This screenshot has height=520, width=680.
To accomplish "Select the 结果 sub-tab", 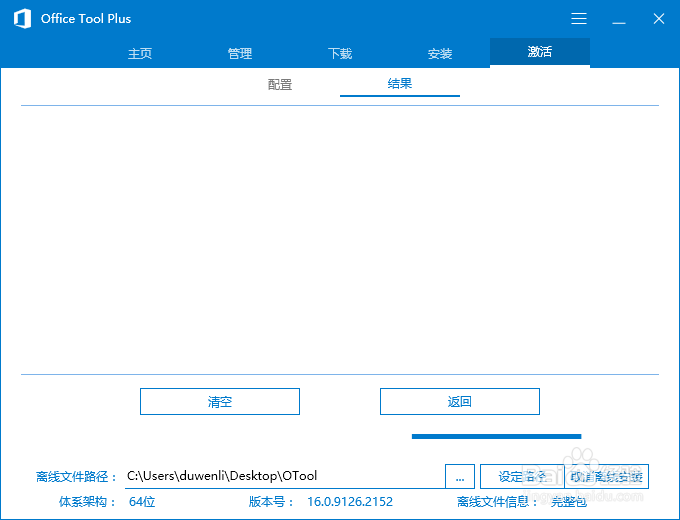I will [400, 83].
